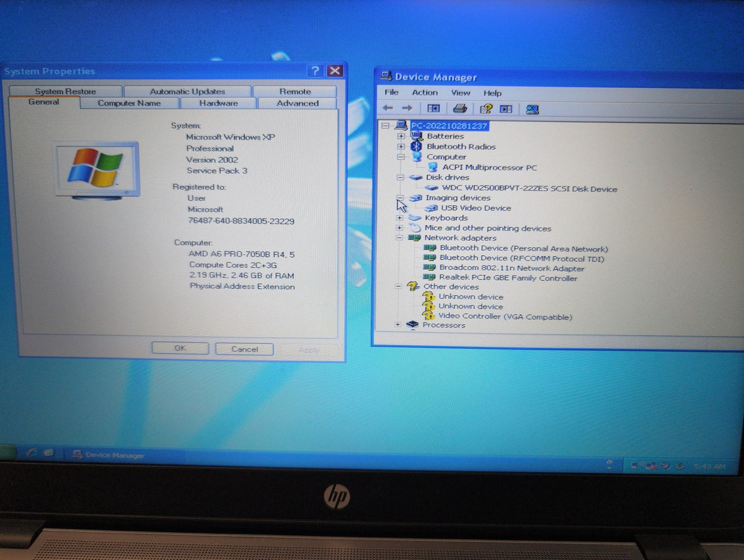Expand Mice and other pointing devices node
Image resolution: width=744 pixels, height=560 pixels.
coord(399,228)
